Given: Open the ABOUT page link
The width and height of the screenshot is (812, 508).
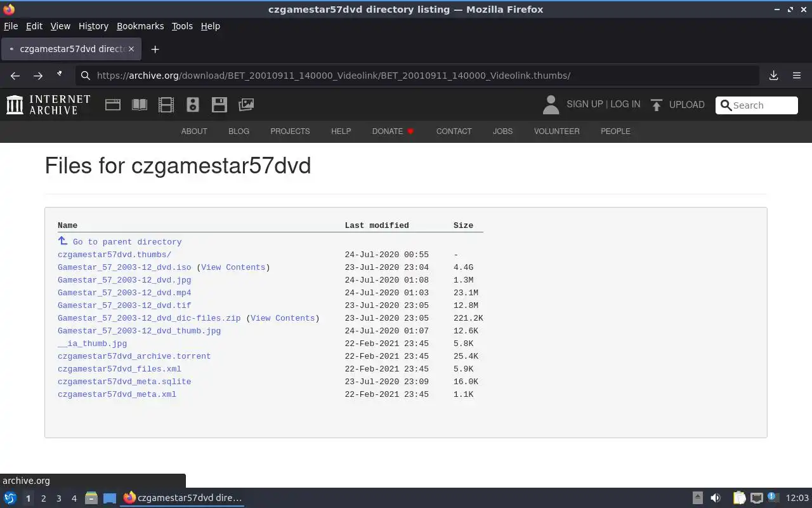Looking at the screenshot, I should coord(194,131).
